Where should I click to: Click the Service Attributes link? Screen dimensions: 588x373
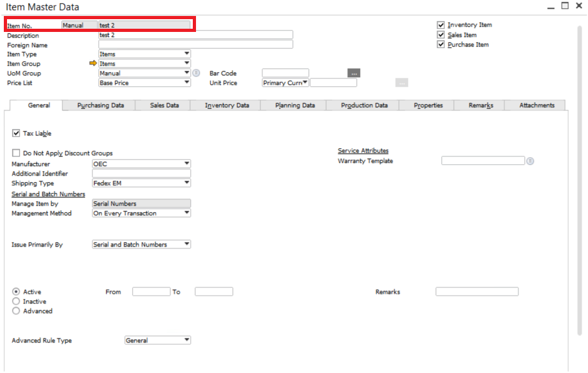tap(364, 150)
